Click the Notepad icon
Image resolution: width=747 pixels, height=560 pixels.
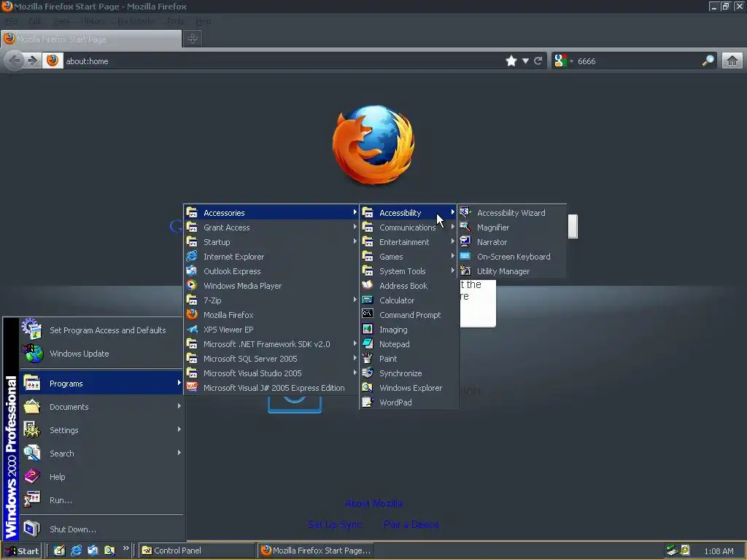click(368, 343)
